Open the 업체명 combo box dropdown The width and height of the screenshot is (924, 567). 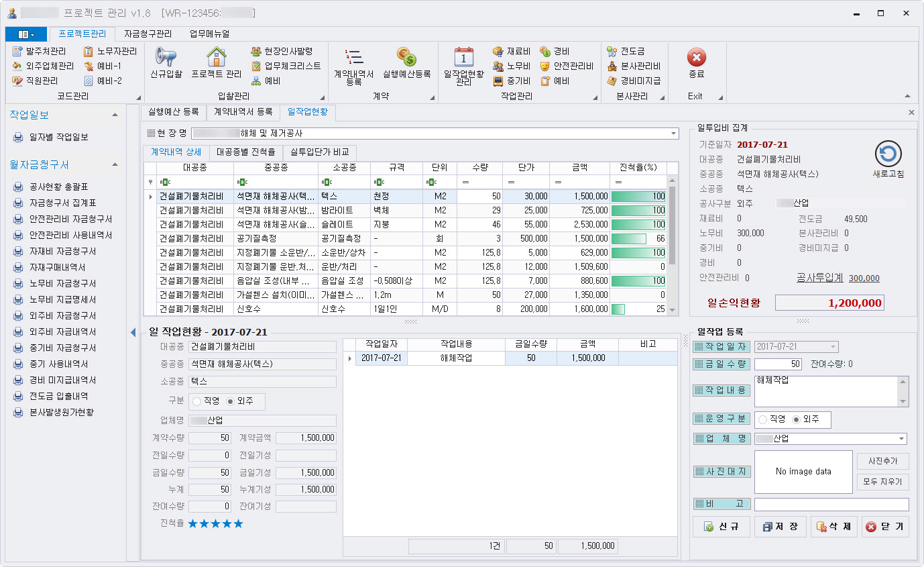(901, 439)
